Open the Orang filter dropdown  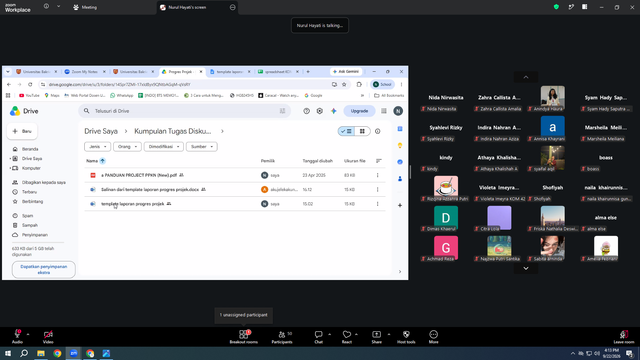[127, 147]
